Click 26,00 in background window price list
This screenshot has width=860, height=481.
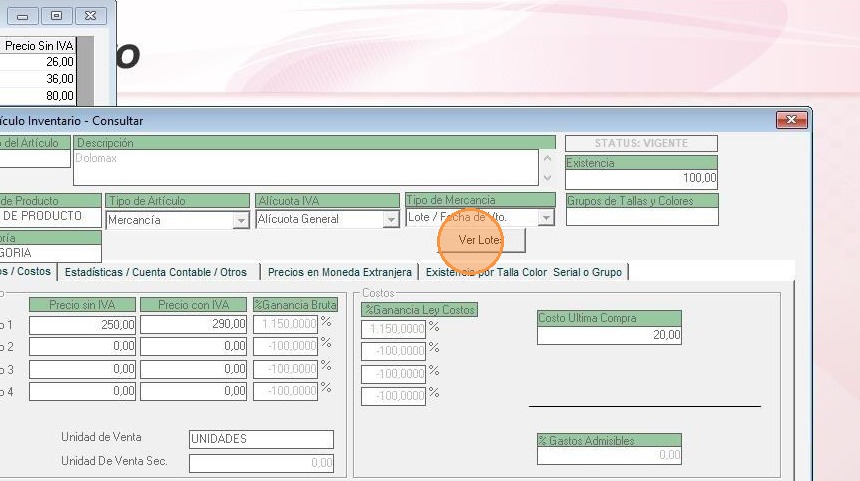point(60,62)
